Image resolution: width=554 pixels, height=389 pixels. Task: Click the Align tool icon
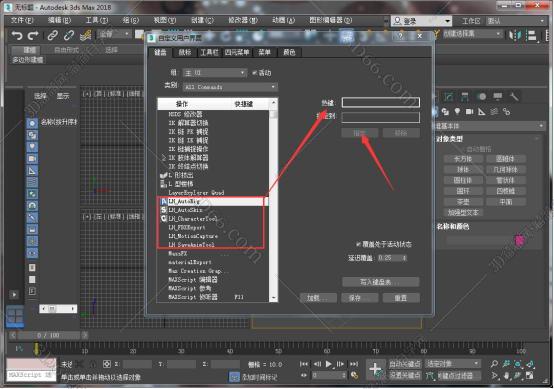tap(532, 35)
